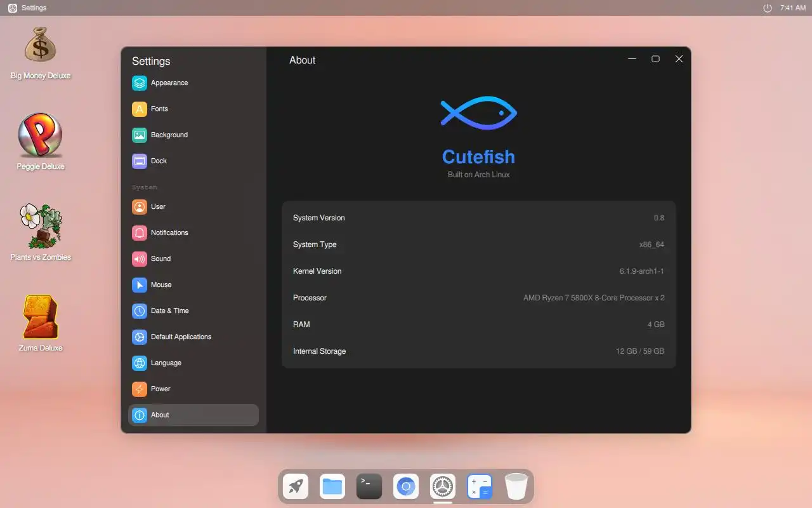Click the Internal Storage row label
This screenshot has width=812, height=508.
point(319,351)
